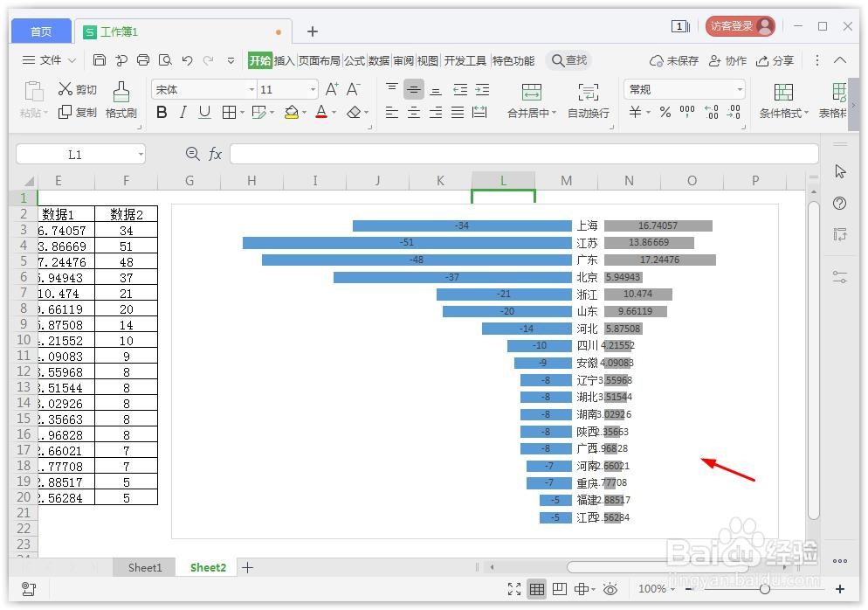This screenshot has height=610, width=868.
Task: Set vertical top alignment
Action: [392, 89]
